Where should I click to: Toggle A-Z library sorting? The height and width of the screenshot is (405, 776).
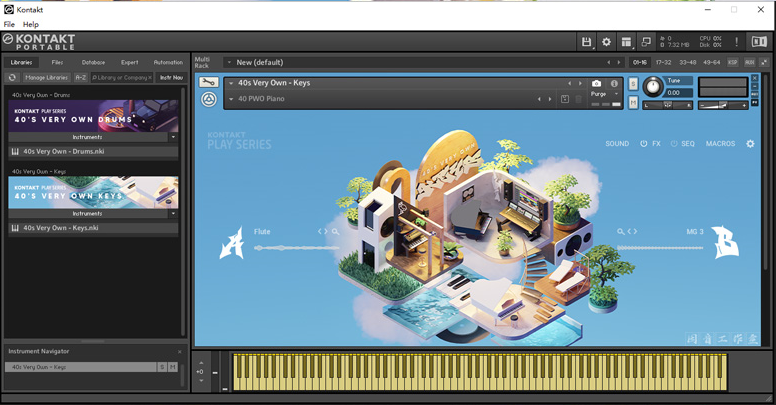(81, 77)
